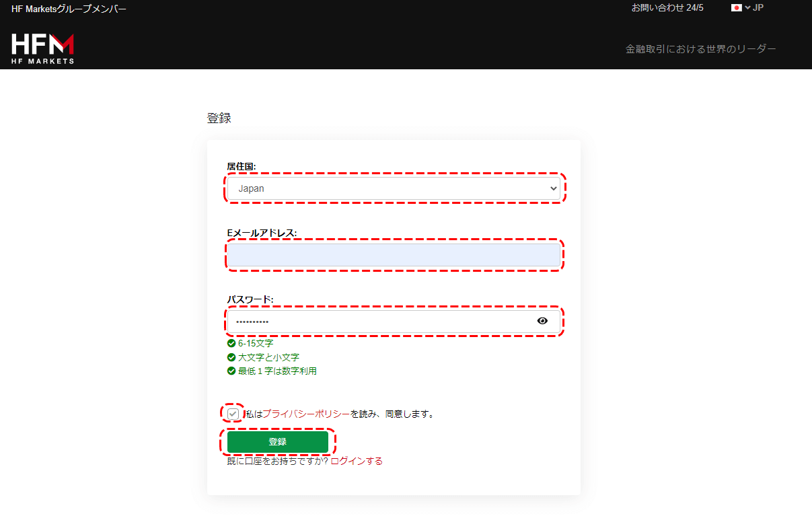Click the 金融取引における世界のリーダー tagline
This screenshot has width=812, height=516.
(701, 49)
